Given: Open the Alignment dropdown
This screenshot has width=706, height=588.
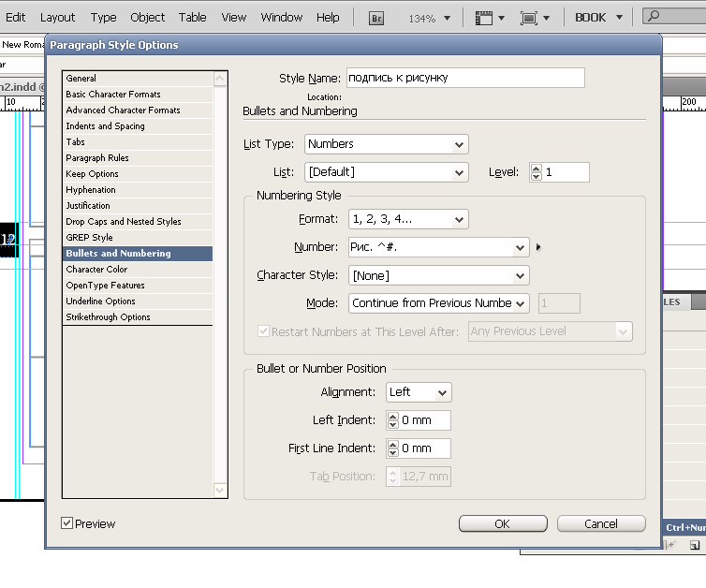Looking at the screenshot, I should (x=418, y=392).
